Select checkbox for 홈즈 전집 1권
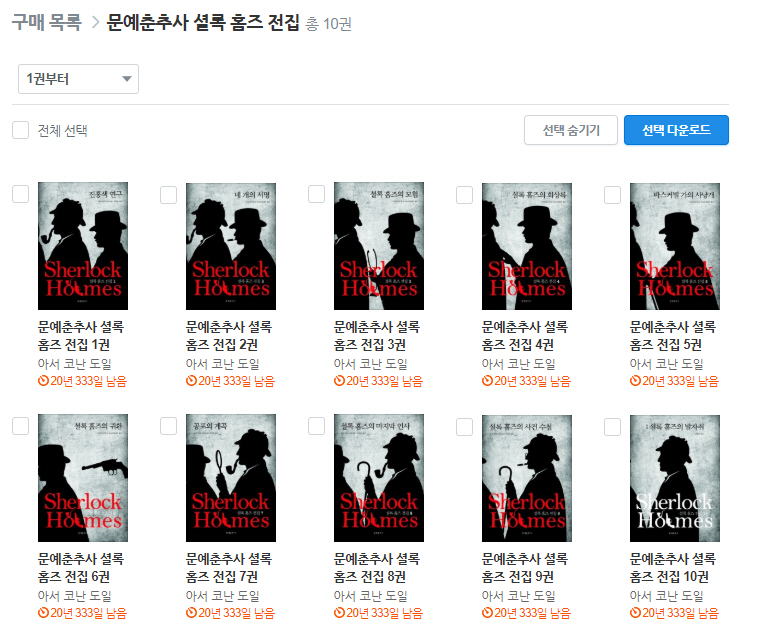760x642 pixels. pyautogui.click(x=20, y=194)
